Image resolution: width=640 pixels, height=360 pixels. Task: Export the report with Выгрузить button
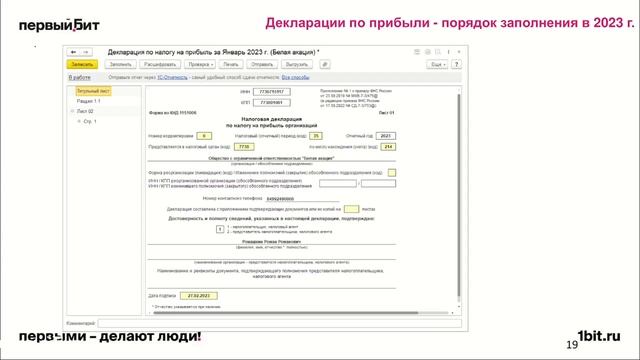coord(297,64)
